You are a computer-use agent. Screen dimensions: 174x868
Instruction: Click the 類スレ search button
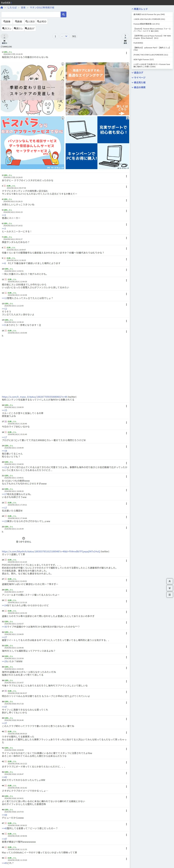click(x=18, y=29)
